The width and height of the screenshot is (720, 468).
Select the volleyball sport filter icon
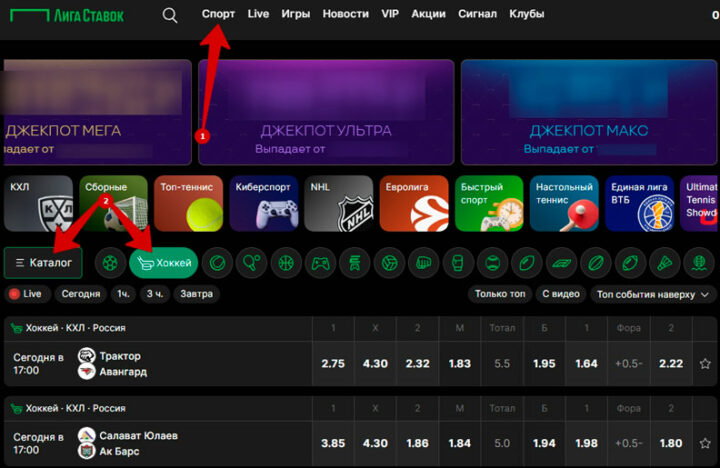pos(389,263)
